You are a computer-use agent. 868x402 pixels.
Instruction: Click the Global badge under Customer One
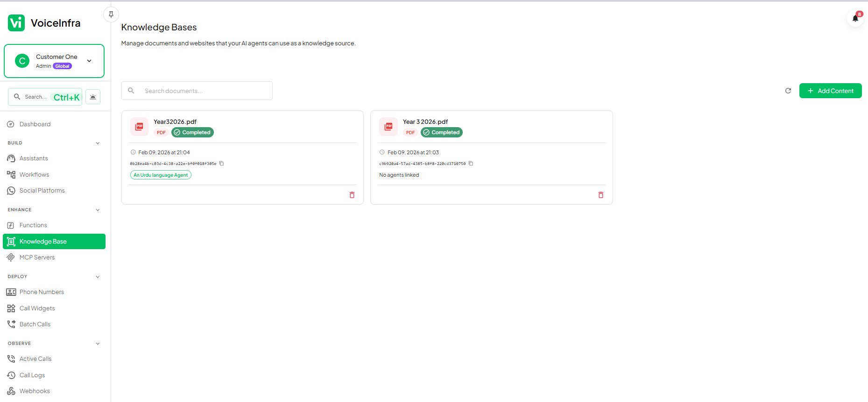pyautogui.click(x=62, y=66)
